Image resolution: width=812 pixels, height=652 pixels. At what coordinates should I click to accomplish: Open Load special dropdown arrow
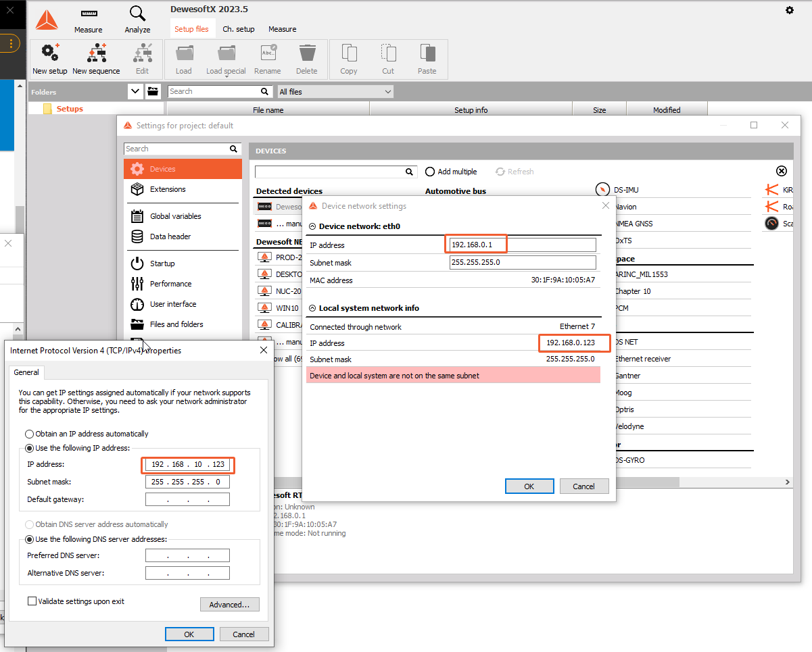coord(226,76)
